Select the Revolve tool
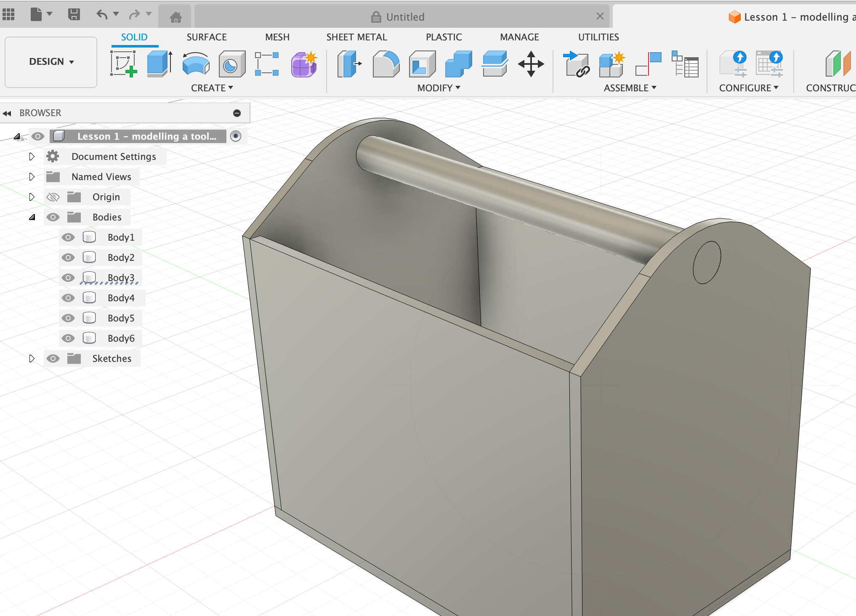 pyautogui.click(x=196, y=64)
